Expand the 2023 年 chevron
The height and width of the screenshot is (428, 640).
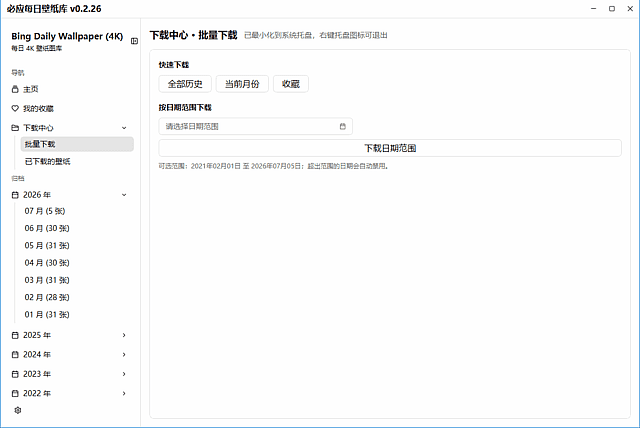point(124,374)
